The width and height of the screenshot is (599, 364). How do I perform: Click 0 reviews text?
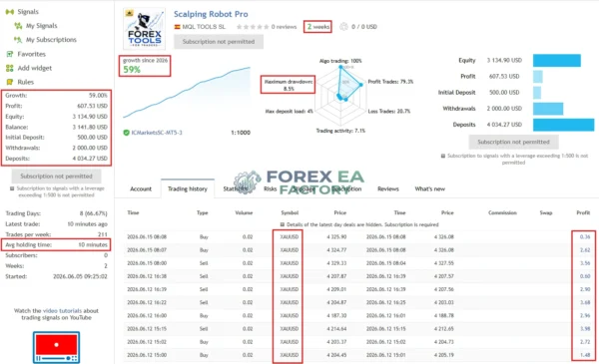(284, 27)
